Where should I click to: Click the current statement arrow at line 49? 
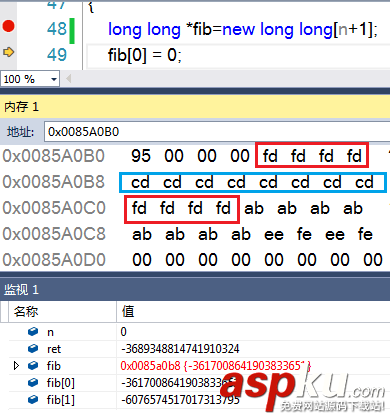8,52
